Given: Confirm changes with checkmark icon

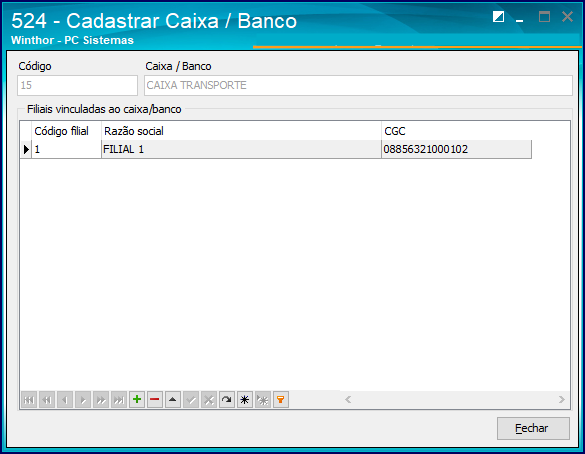Looking at the screenshot, I should tap(191, 400).
